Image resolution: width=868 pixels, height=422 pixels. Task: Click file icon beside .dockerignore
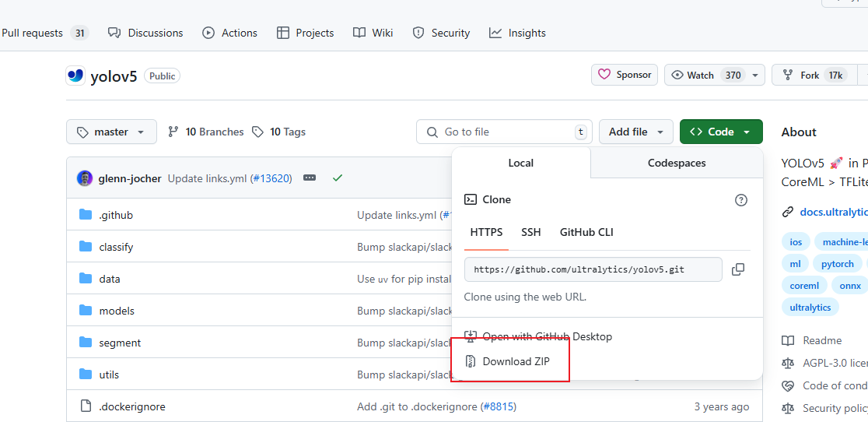86,406
